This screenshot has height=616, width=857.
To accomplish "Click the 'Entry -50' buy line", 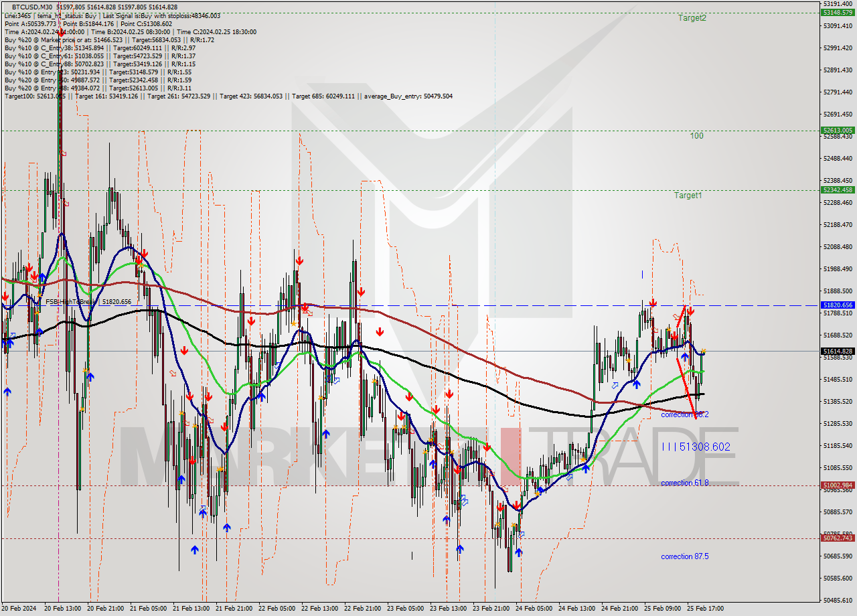I will 98,80.
